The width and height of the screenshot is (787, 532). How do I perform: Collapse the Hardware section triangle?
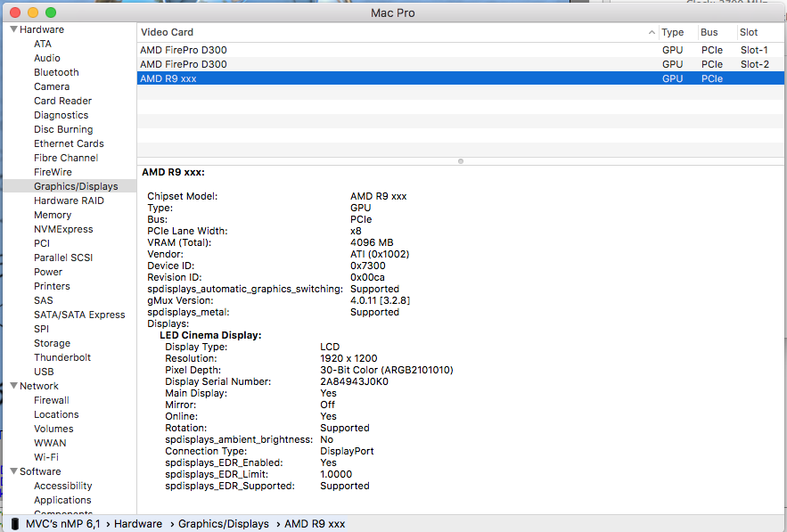(x=13, y=29)
